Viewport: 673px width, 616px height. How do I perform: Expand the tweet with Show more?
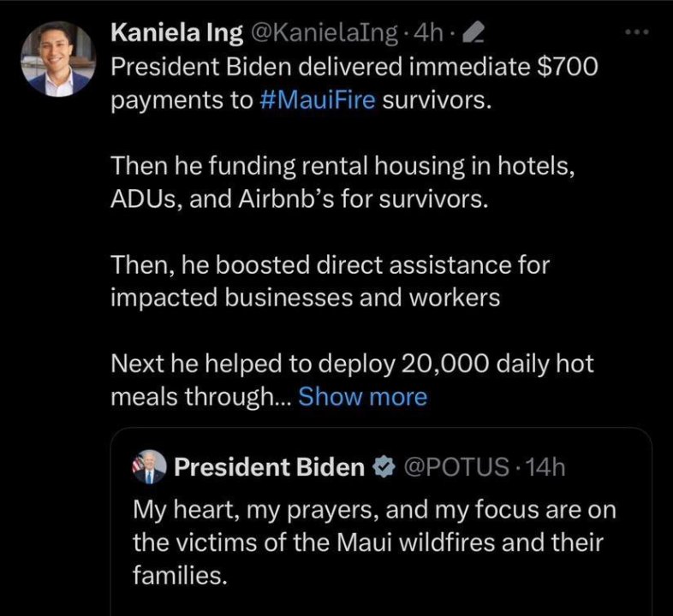(x=362, y=396)
